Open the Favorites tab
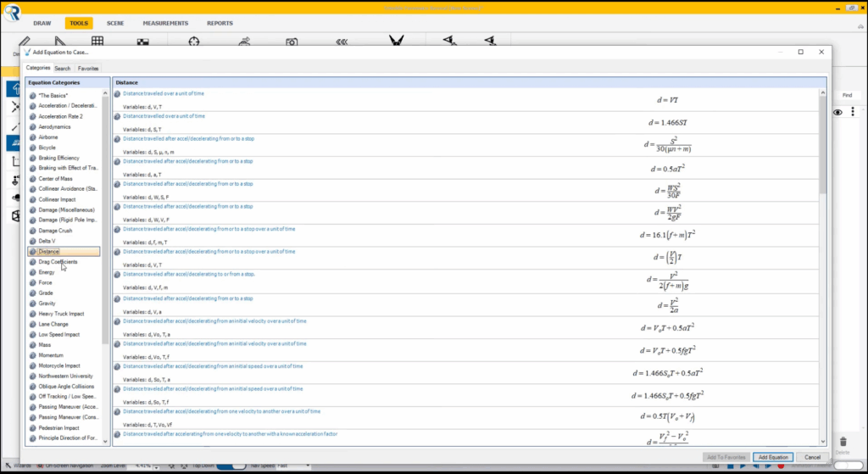This screenshot has height=474, width=868. point(88,68)
